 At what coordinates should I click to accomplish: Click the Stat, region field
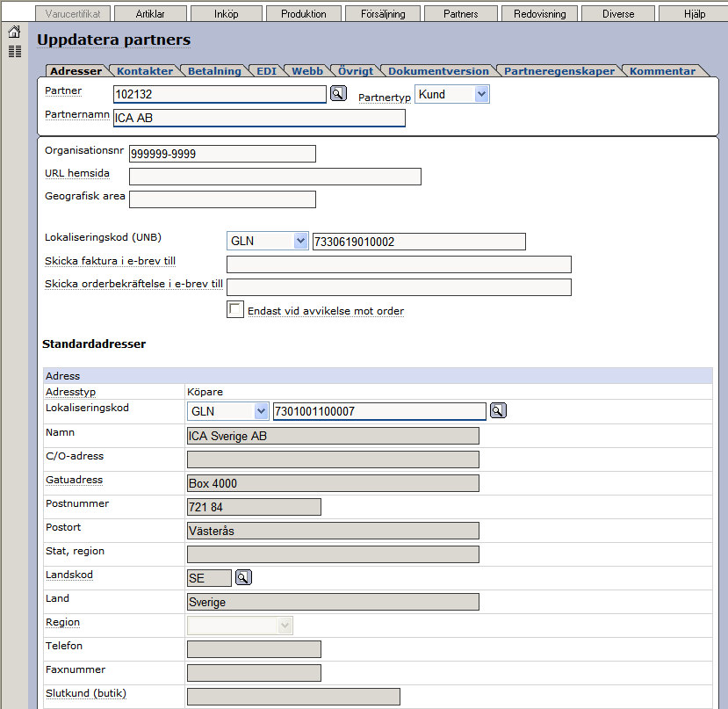[333, 554]
